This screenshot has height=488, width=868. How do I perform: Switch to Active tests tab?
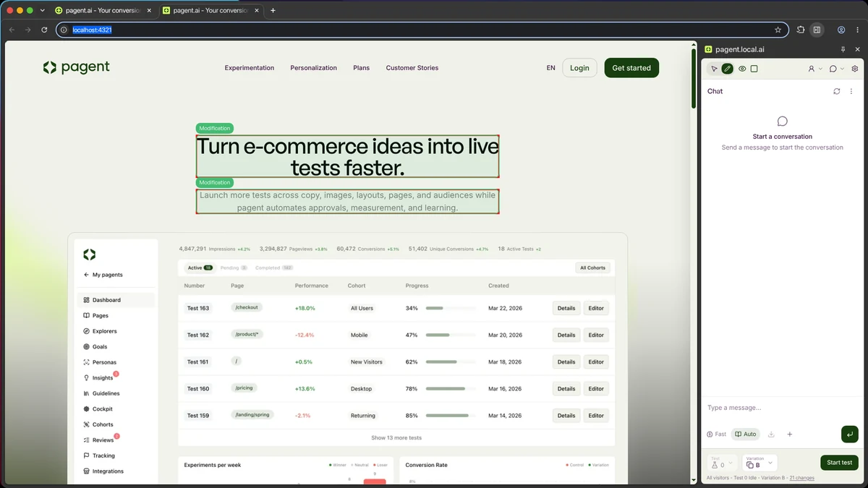[x=200, y=267]
